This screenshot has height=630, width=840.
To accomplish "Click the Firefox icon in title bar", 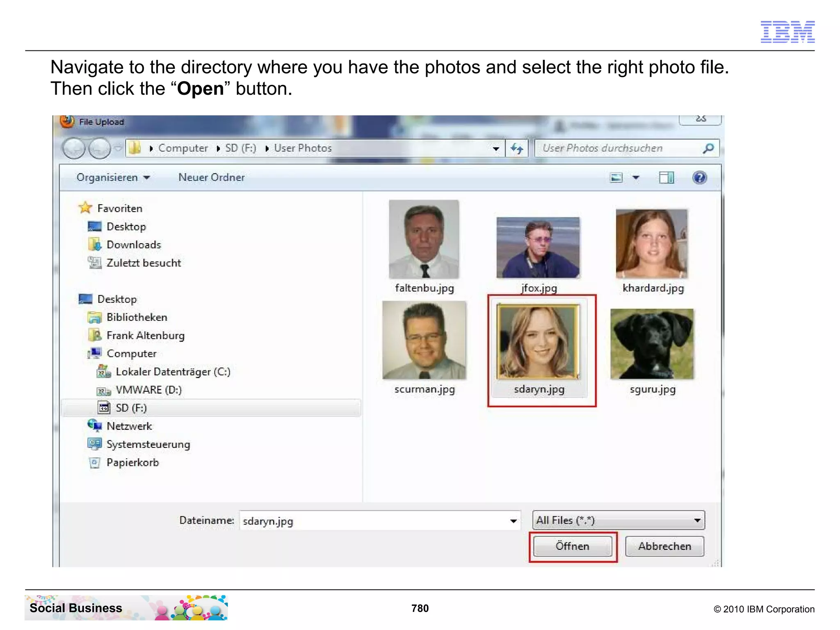I will (67, 121).
